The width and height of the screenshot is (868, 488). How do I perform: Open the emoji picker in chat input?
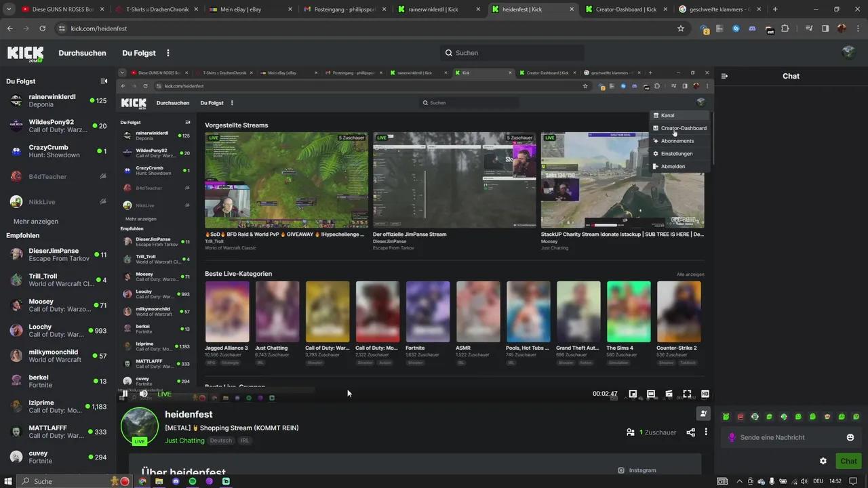click(x=850, y=437)
